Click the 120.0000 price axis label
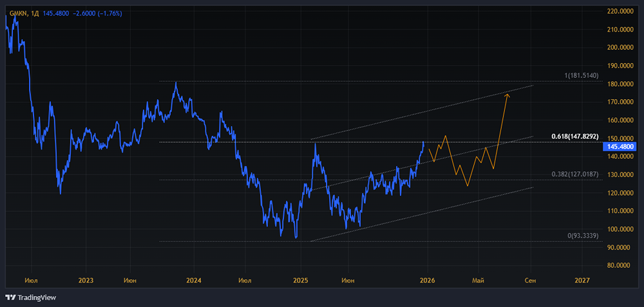The height and width of the screenshot is (307, 644). coord(620,193)
